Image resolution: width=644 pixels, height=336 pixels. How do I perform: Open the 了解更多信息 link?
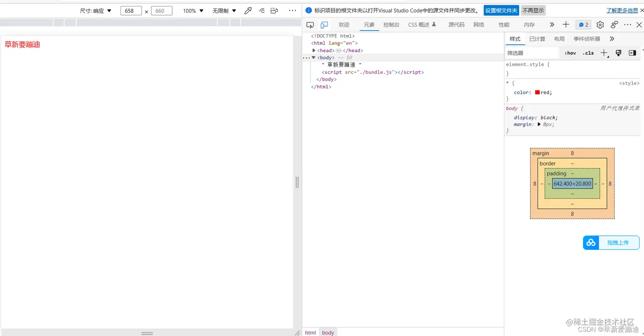622,11
